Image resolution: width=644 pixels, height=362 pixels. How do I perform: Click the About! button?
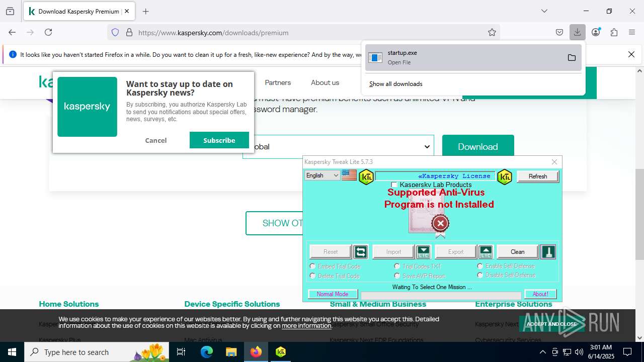click(540, 294)
